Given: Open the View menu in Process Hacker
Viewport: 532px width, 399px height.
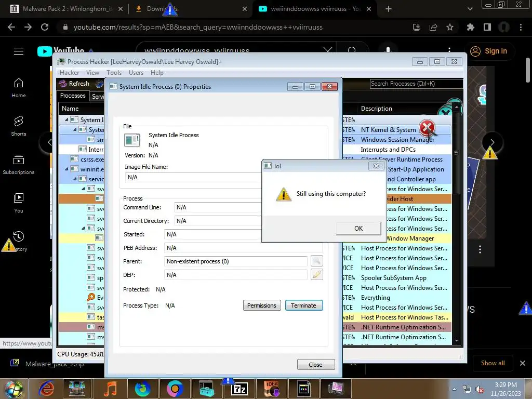Looking at the screenshot, I should pyautogui.click(x=92, y=73).
